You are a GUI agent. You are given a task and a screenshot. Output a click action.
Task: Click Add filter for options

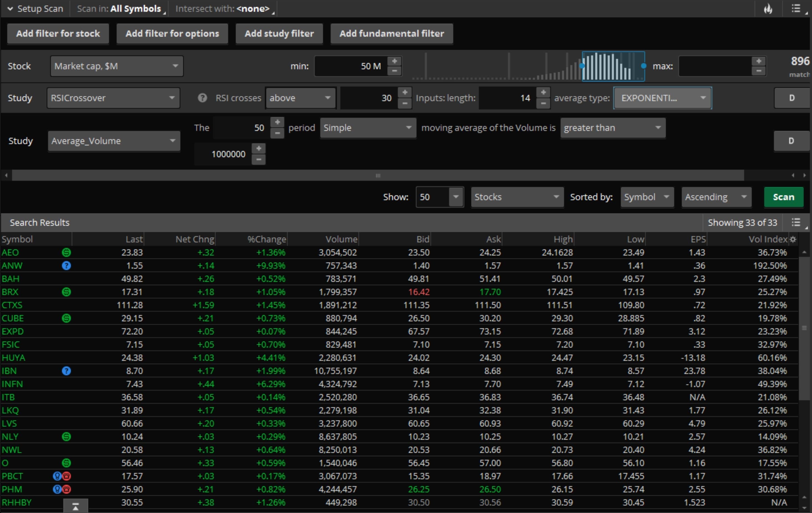pos(172,34)
